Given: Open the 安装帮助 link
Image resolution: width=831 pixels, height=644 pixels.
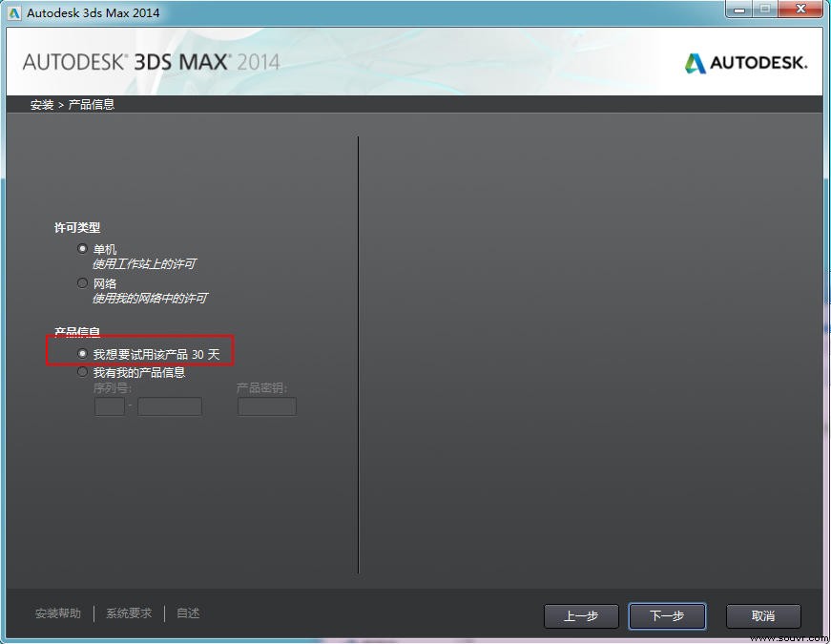Looking at the screenshot, I should (x=58, y=613).
